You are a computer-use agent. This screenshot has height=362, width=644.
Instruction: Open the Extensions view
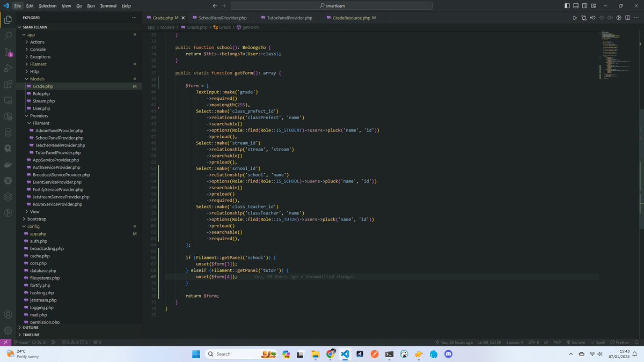[x=8, y=84]
